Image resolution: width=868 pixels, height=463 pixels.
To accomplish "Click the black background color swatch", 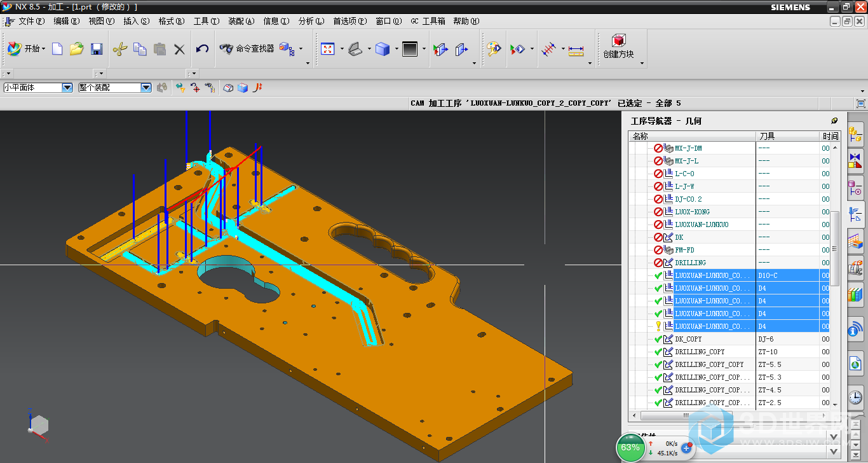I will point(410,49).
